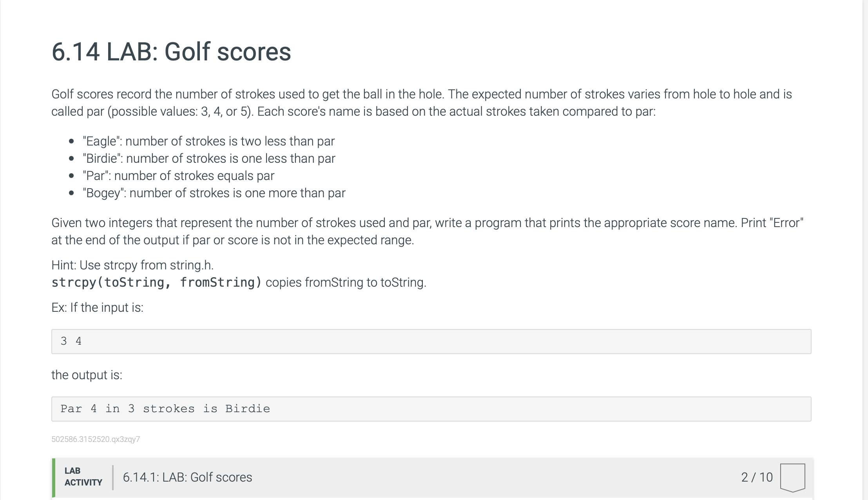
Task: Click the LAB ACTIVITY label
Action: [83, 477]
